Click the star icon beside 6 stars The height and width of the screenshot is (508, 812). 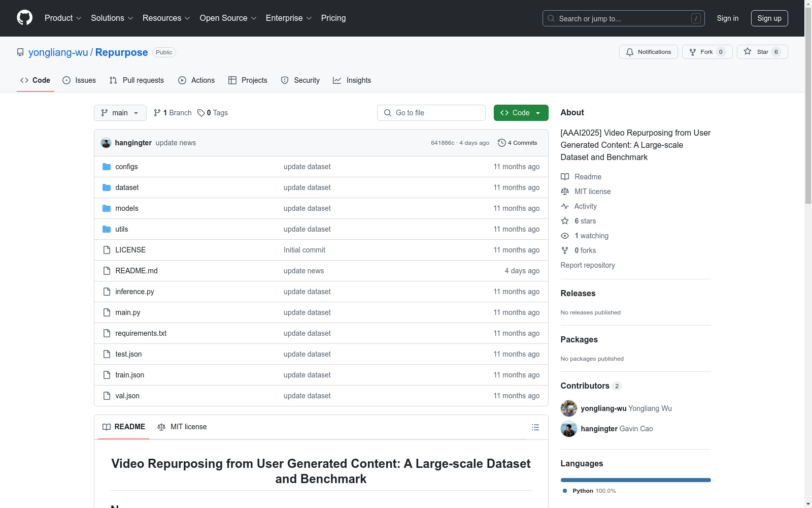click(565, 221)
